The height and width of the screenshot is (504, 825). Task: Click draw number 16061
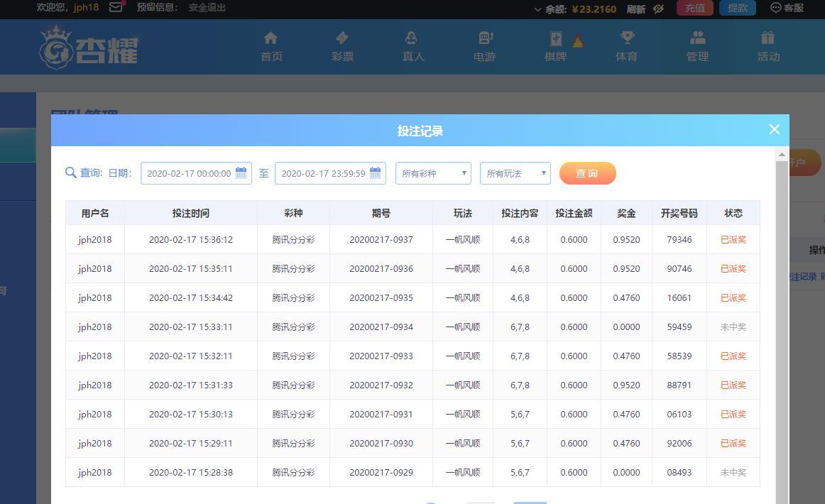point(679,297)
